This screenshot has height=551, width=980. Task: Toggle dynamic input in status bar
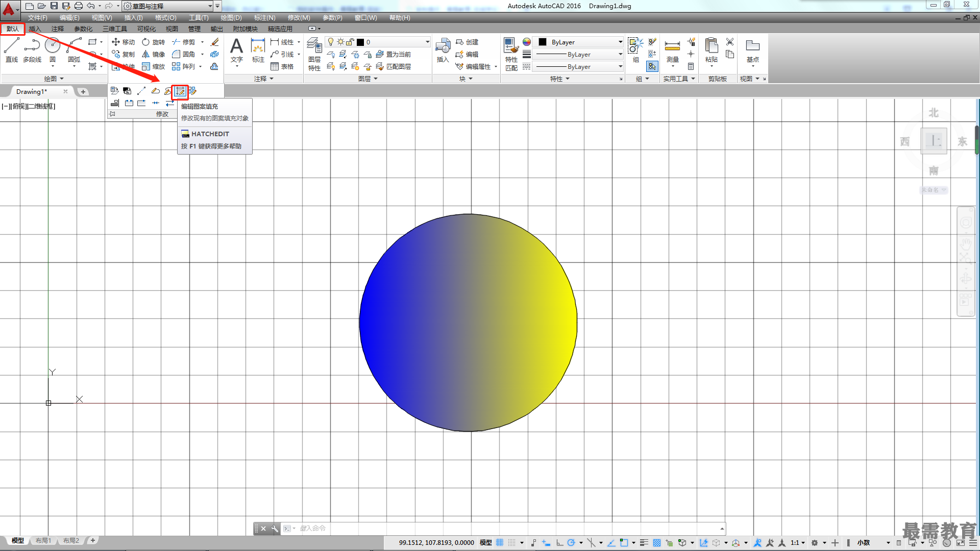(546, 542)
